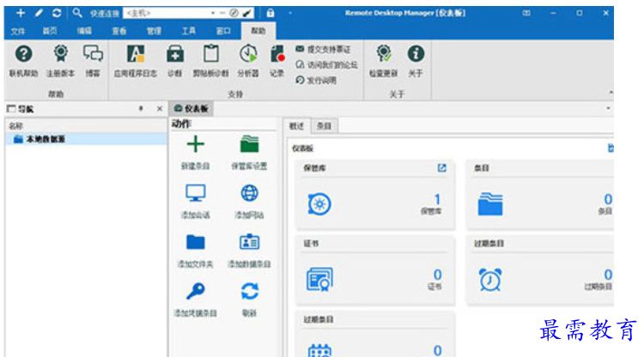644x357 pixels.
Task: Switch to the 查看 view ribbon tab
Action: pyautogui.click(x=119, y=31)
